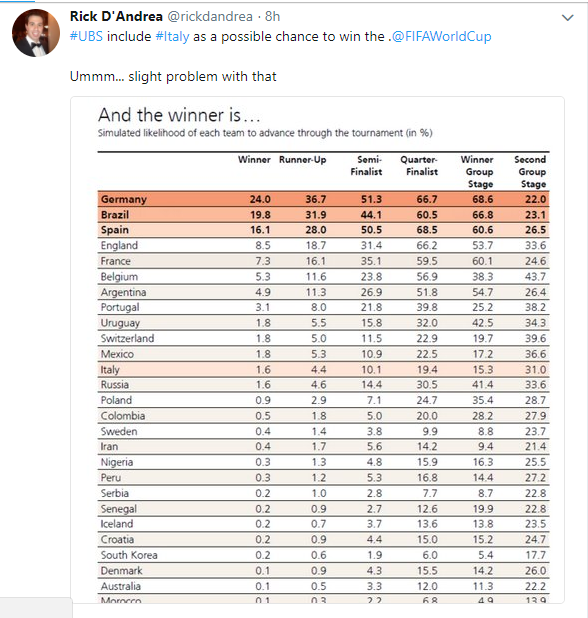This screenshot has height=618, width=588.
Task: Follow the #Italy hashtag link
Action: coord(173,36)
